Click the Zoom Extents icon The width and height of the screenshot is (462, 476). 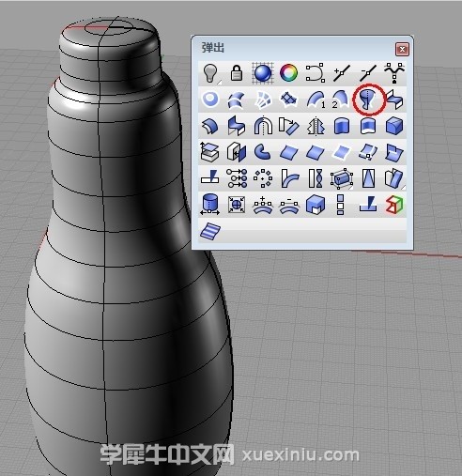click(x=237, y=206)
